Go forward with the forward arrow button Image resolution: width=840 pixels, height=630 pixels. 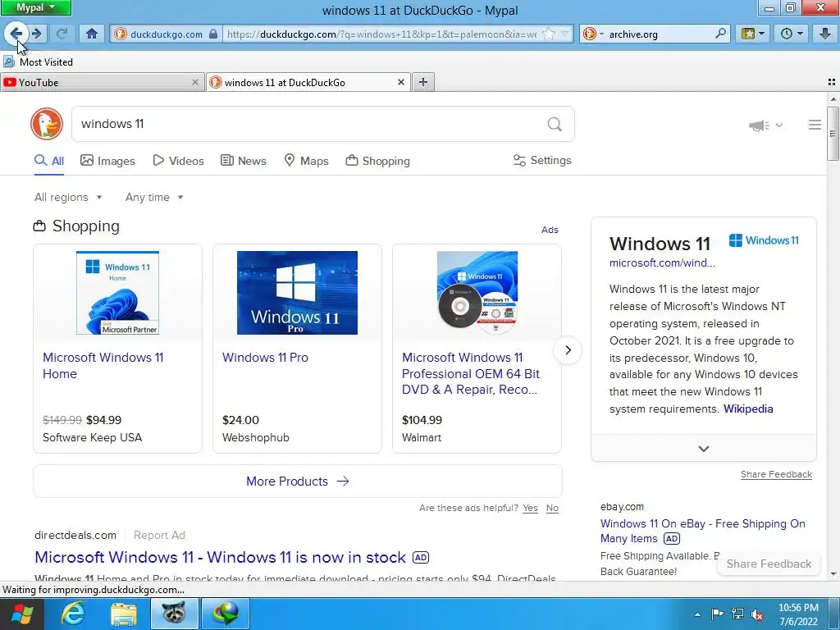click(x=37, y=34)
